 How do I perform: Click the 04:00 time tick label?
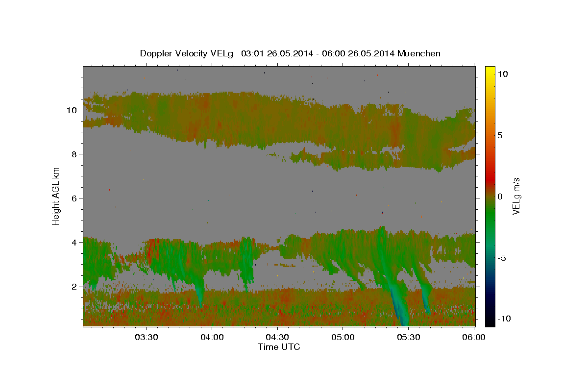212,337
